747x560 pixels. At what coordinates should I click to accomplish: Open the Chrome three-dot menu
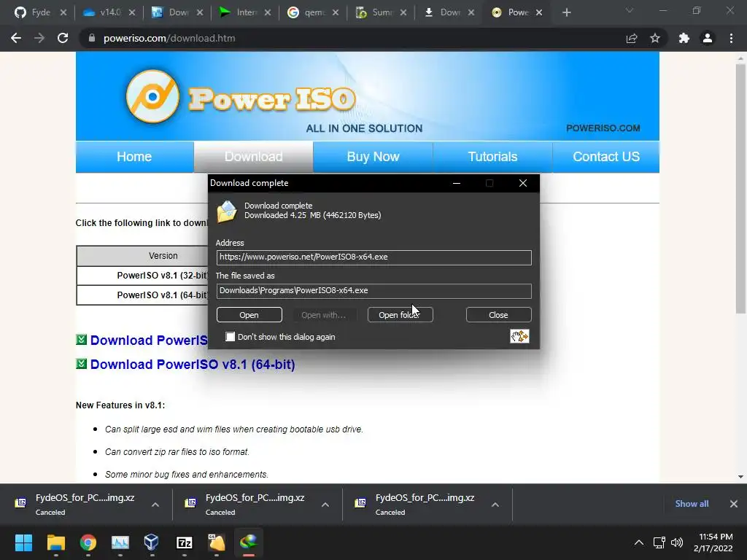coord(731,38)
